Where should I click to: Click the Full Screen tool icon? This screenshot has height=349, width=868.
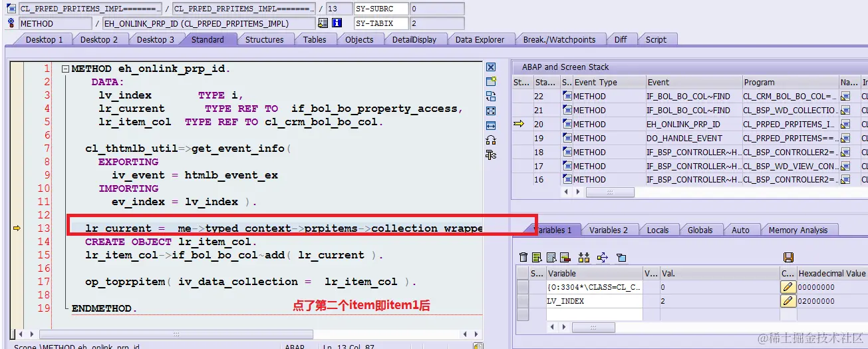[491, 111]
